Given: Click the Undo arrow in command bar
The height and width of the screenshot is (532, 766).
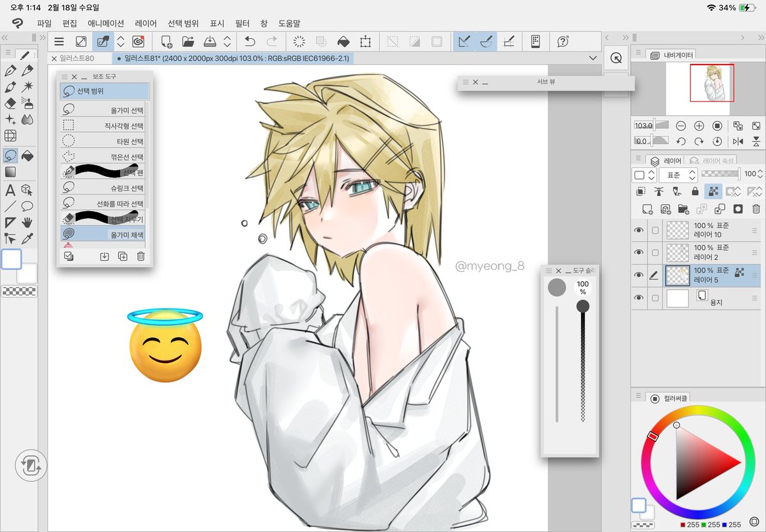Looking at the screenshot, I should 250,41.
